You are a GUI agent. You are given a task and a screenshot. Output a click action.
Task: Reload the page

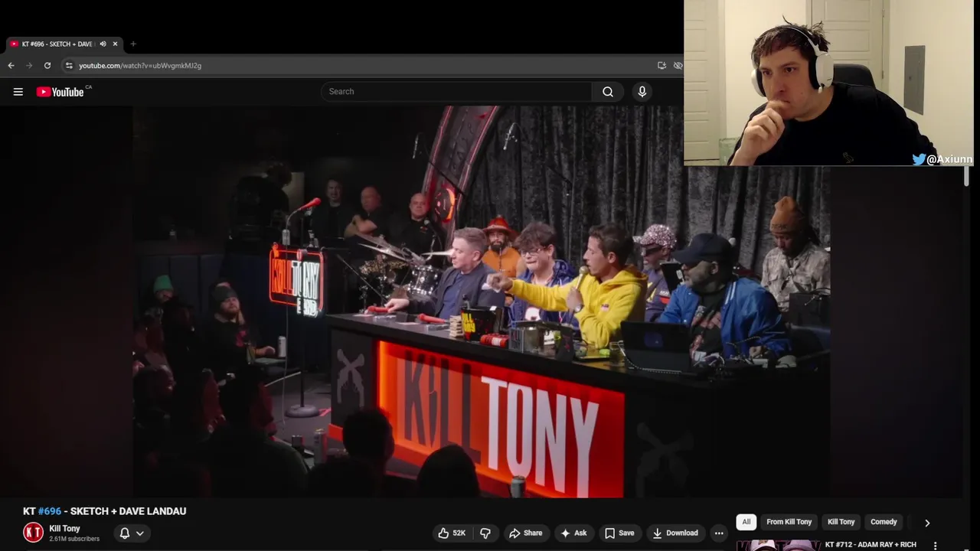click(47, 66)
